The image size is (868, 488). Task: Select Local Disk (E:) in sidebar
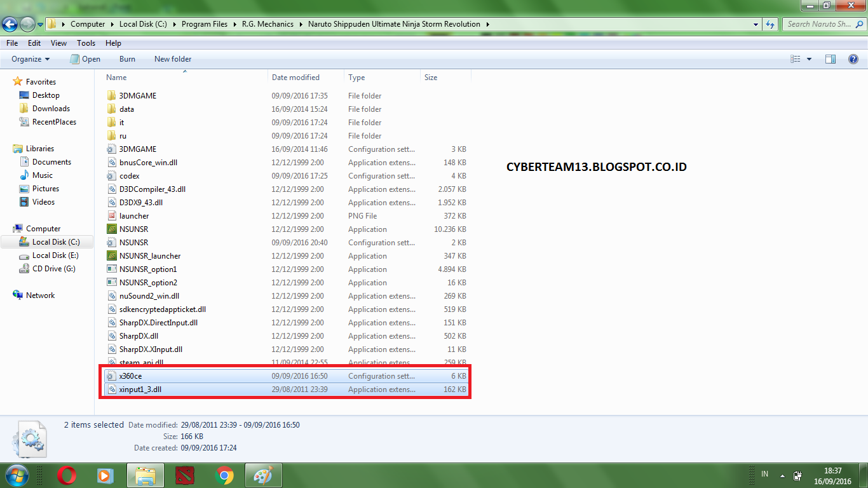55,255
